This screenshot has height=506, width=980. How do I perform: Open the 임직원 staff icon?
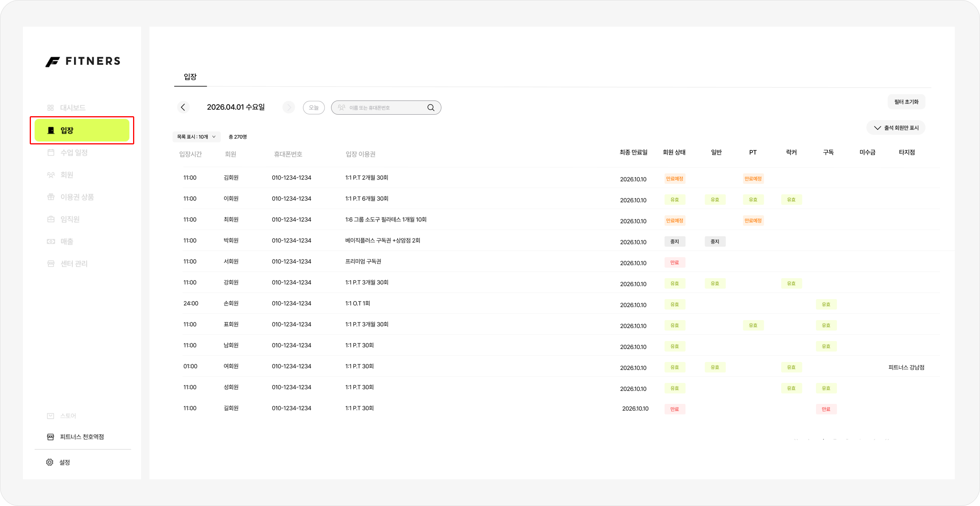pos(50,219)
